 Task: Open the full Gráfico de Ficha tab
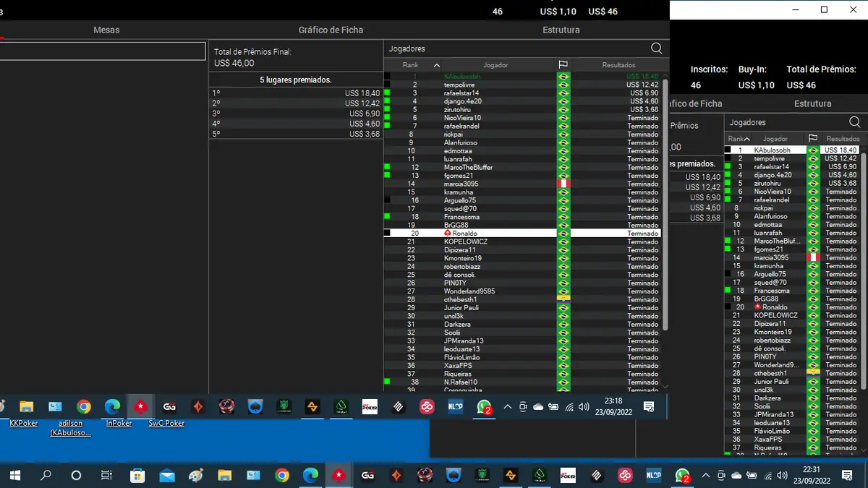(331, 30)
